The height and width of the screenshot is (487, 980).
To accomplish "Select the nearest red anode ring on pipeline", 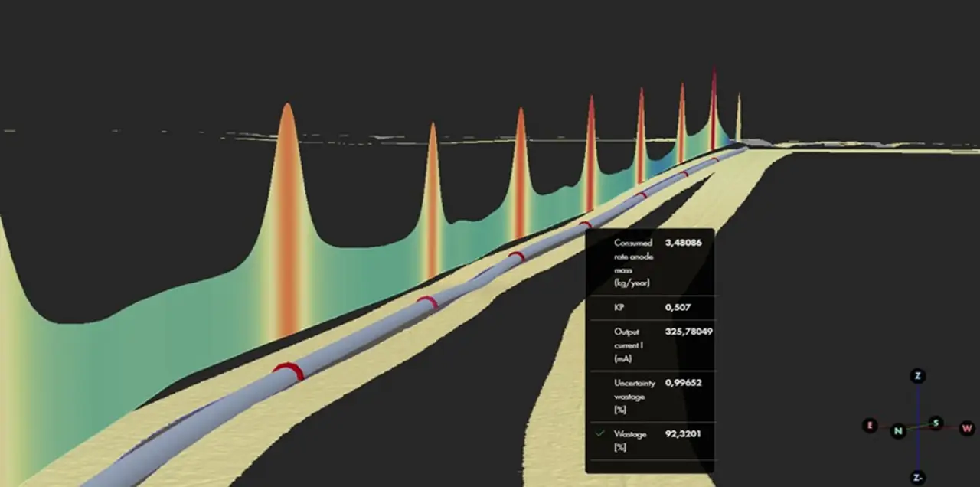I will coord(289,371).
